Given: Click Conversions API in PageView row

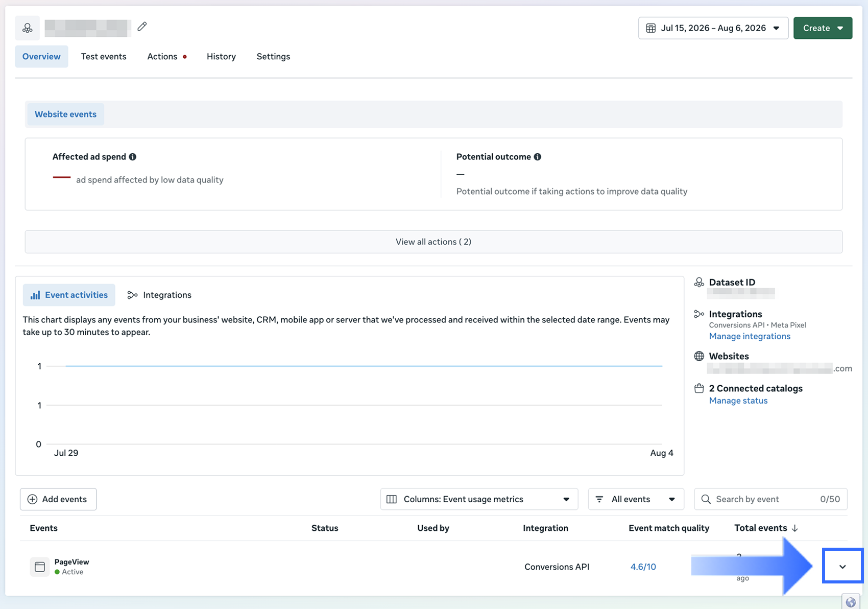Looking at the screenshot, I should tap(557, 567).
